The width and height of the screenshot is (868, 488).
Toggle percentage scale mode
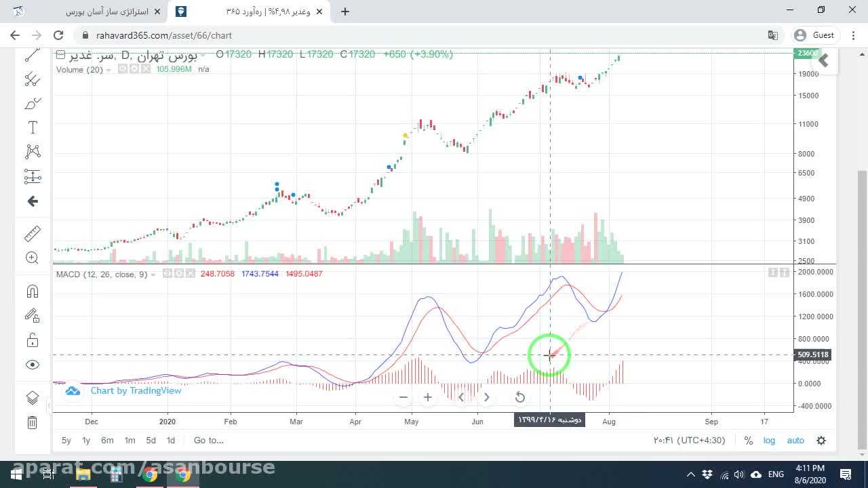click(x=749, y=441)
